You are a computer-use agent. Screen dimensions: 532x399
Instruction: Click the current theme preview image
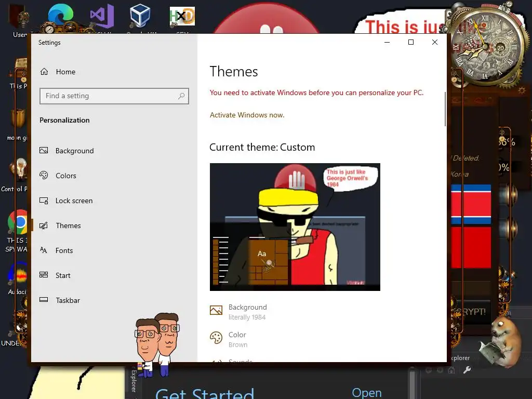(x=295, y=227)
